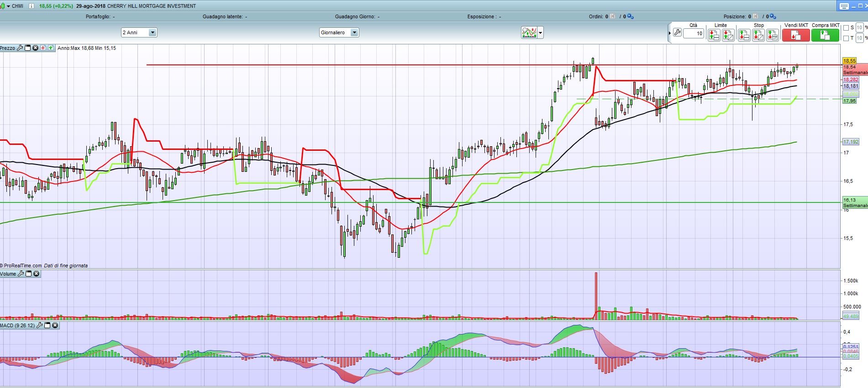Edit the T percentage value field
The height and width of the screenshot is (388, 868).
(x=859, y=38)
